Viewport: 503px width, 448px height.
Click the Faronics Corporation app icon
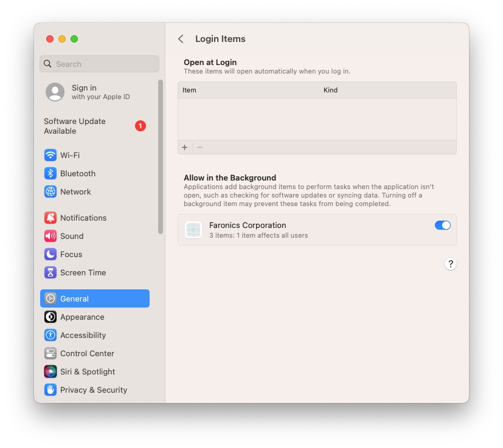[x=193, y=230]
